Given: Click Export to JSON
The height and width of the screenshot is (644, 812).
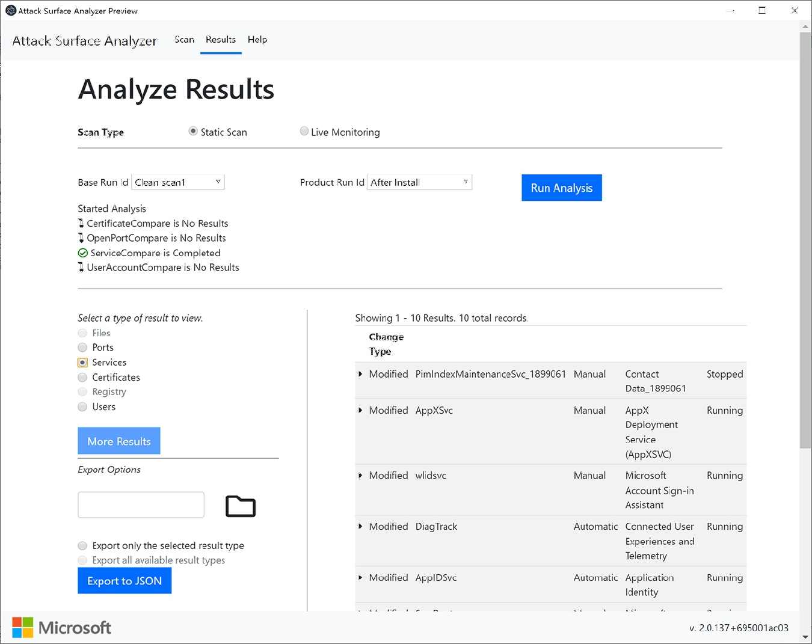Looking at the screenshot, I should tap(124, 580).
